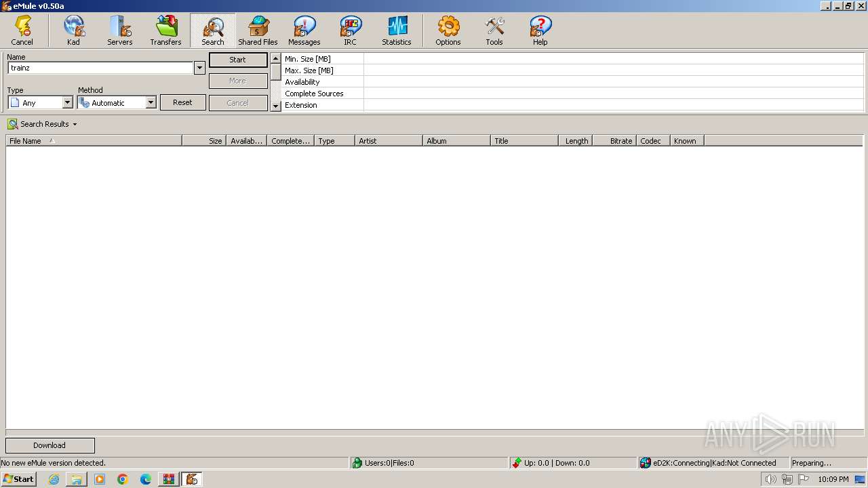Open the Method dropdown set to Automatic
This screenshot has height=488, width=868.
coord(151,102)
